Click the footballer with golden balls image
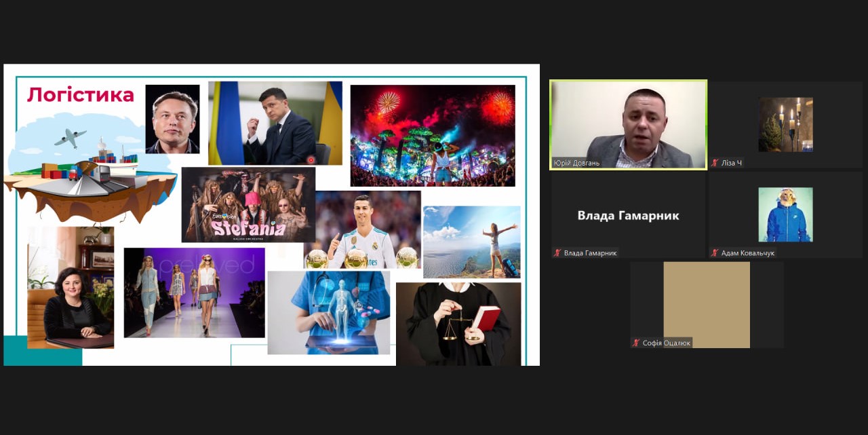 (x=363, y=231)
